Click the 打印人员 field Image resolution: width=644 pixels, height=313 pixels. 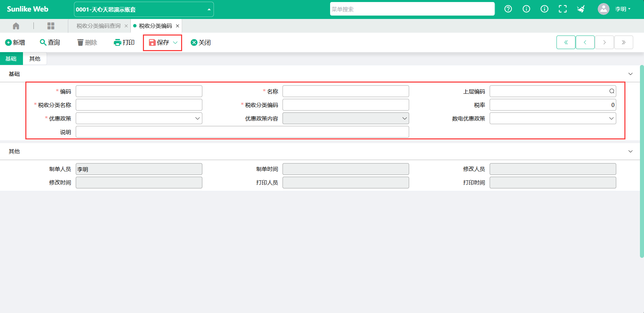(x=346, y=183)
